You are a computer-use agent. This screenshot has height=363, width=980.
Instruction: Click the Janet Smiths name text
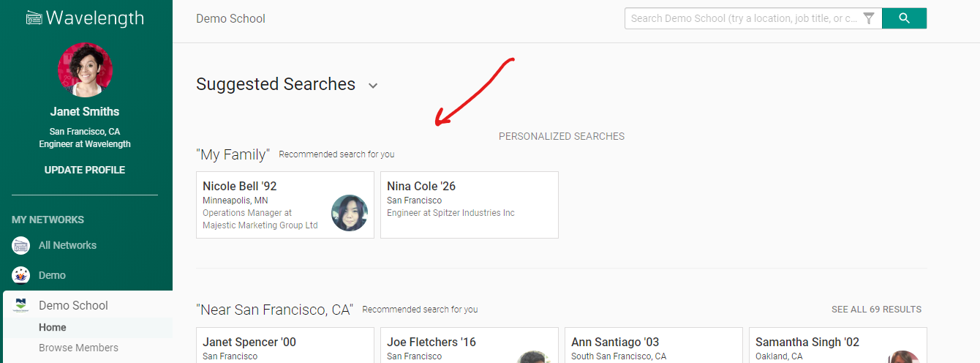point(85,112)
